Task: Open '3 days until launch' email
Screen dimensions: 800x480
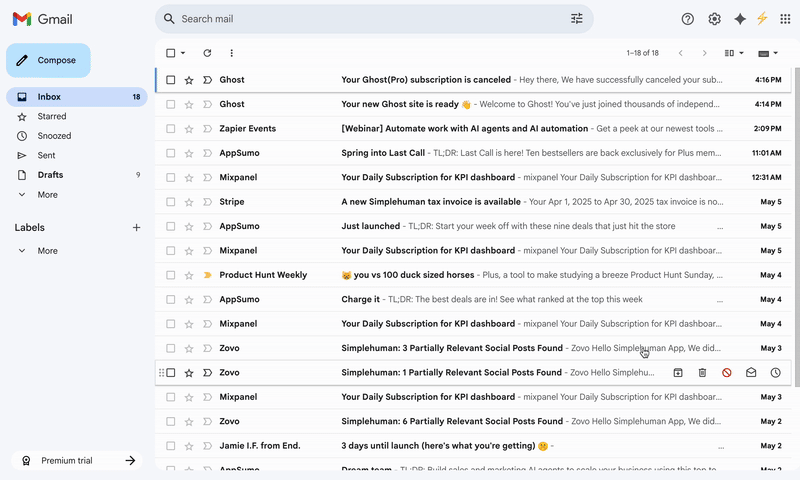Action: pyautogui.click(x=473, y=446)
